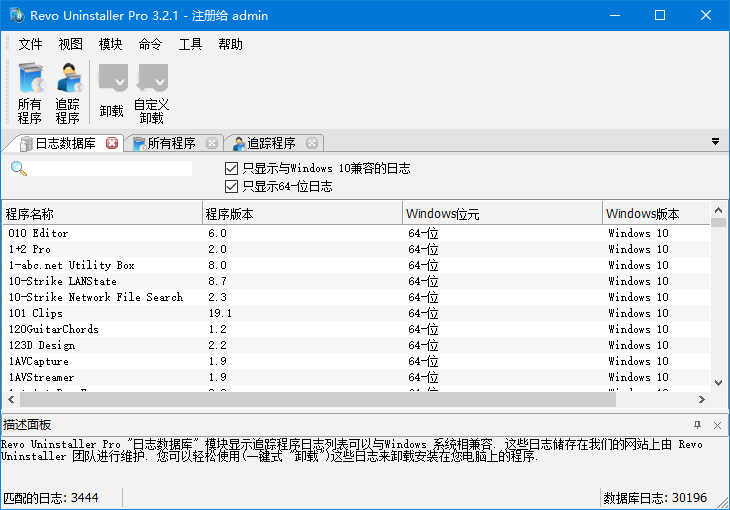The width and height of the screenshot is (730, 510).
Task: Click the 匹配的日志: 3444 status entry
Action: 51,498
